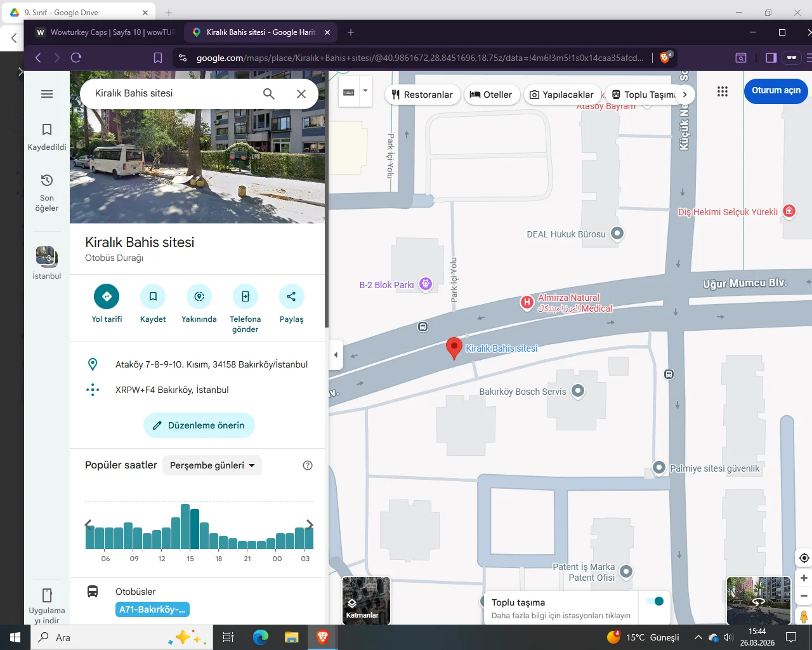Image resolution: width=812 pixels, height=650 pixels.
Task: Switch to the Wowturkey Caps browser tab
Action: point(105,32)
